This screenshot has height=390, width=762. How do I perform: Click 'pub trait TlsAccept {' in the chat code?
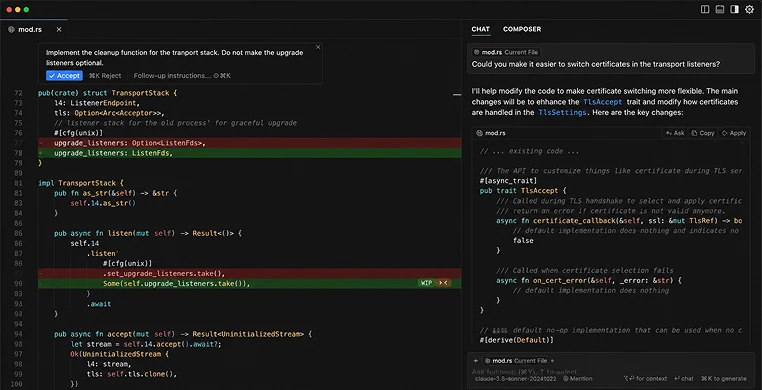[523, 190]
